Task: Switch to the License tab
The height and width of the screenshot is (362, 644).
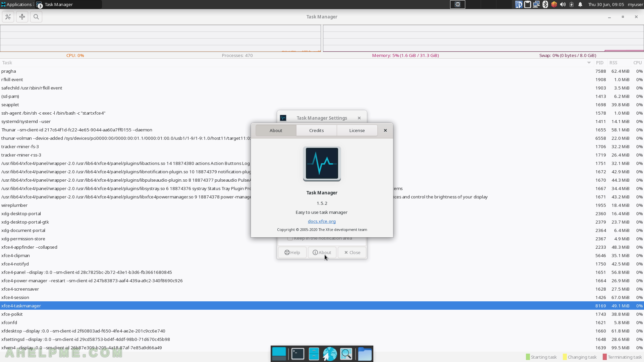Action: pos(357,130)
